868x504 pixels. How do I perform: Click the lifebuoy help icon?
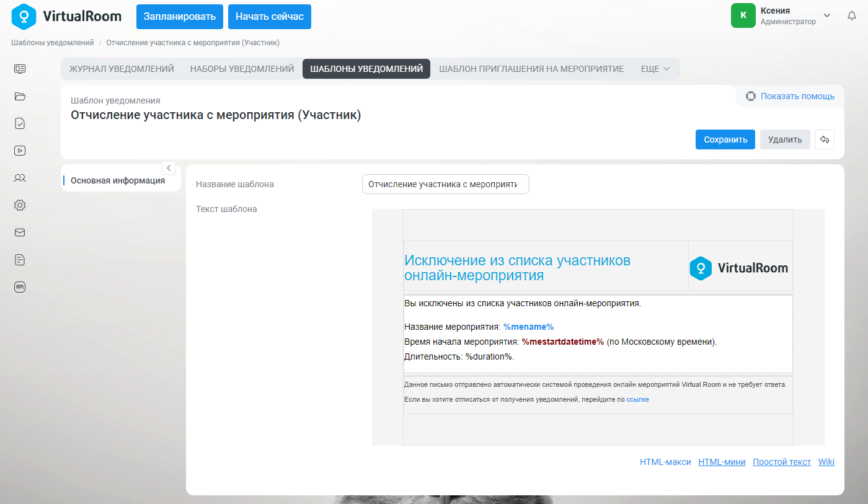(751, 96)
